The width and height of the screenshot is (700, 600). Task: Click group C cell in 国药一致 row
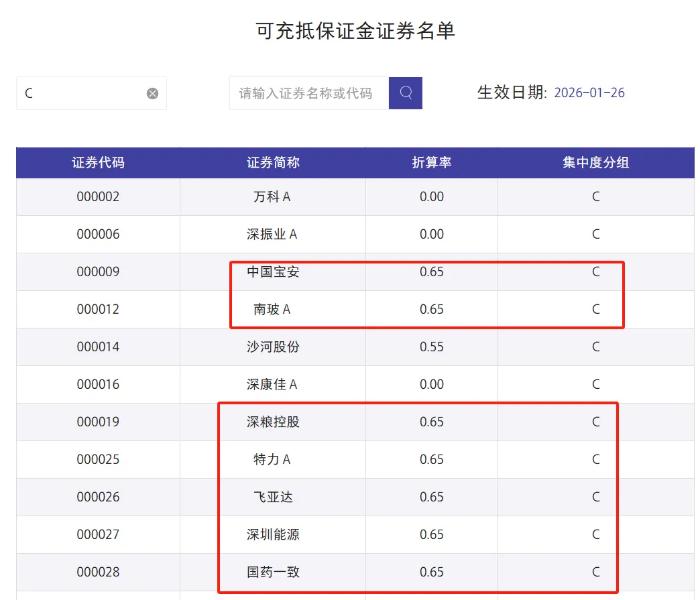point(595,571)
